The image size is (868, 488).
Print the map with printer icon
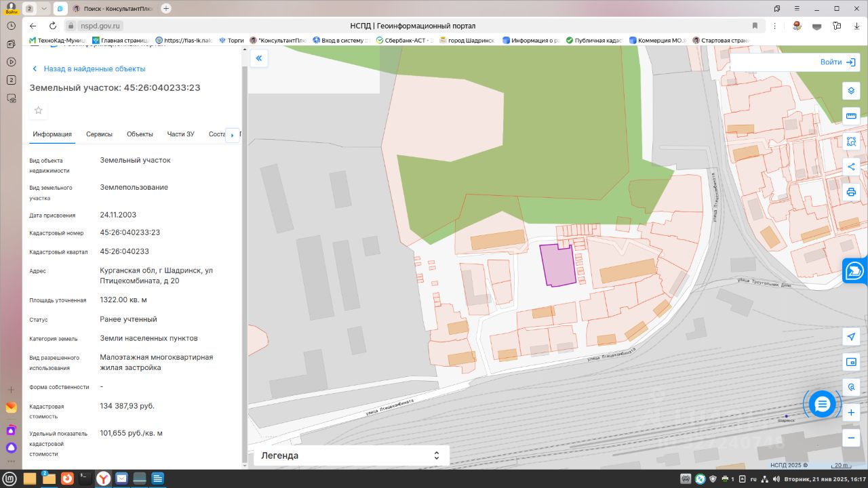pyautogui.click(x=851, y=192)
